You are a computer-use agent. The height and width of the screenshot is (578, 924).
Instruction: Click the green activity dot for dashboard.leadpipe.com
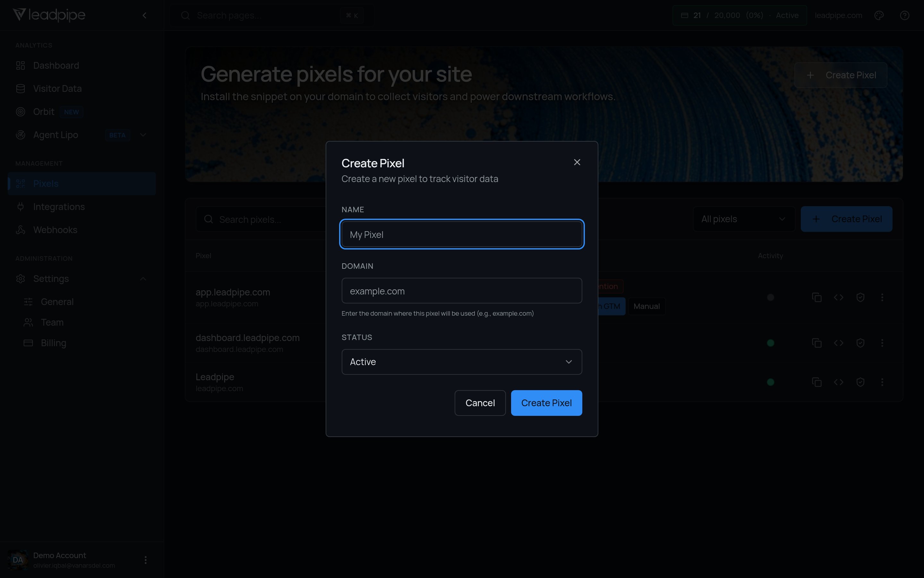(771, 343)
